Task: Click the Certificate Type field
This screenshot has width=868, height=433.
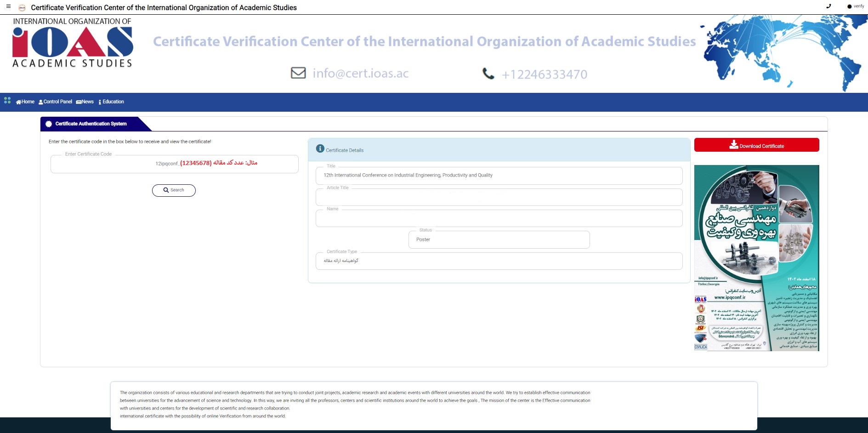Action: tap(499, 261)
